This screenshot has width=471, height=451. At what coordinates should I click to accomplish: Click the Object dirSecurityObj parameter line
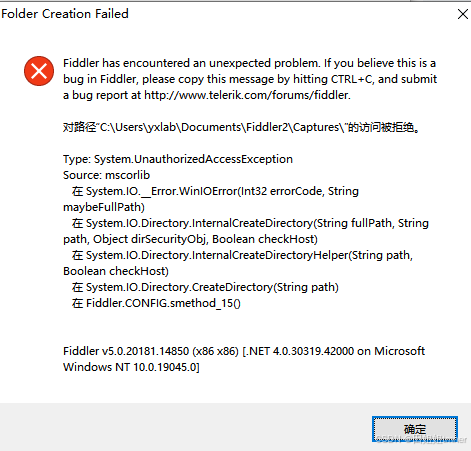(190, 239)
